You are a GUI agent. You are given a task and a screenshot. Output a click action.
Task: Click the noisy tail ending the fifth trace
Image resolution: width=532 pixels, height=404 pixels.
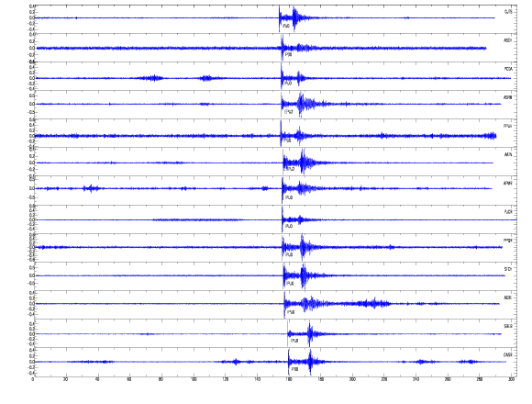[x=491, y=136]
